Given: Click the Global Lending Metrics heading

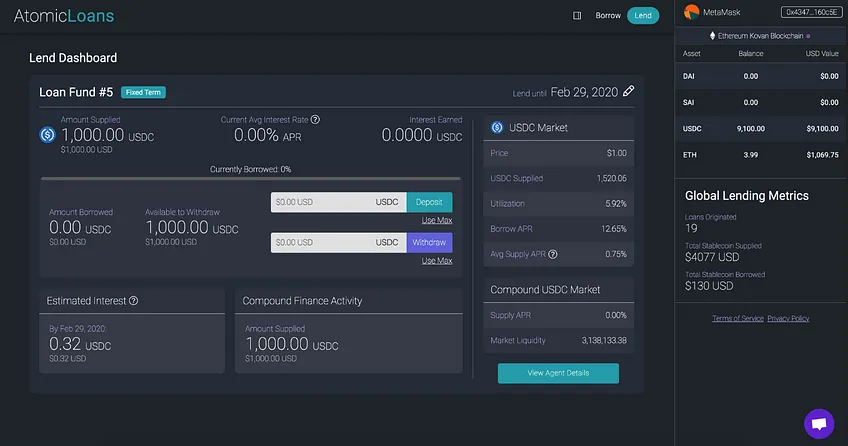Looking at the screenshot, I should point(747,196).
